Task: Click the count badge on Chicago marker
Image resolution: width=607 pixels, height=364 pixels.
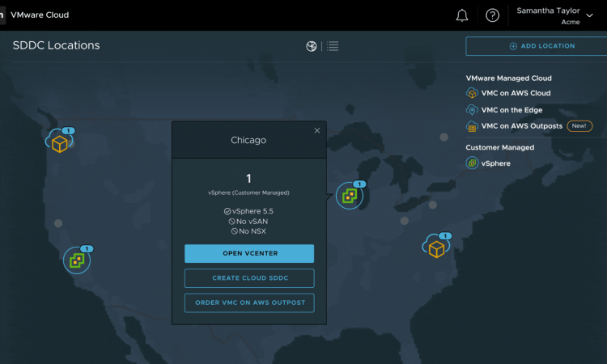Action: [359, 184]
